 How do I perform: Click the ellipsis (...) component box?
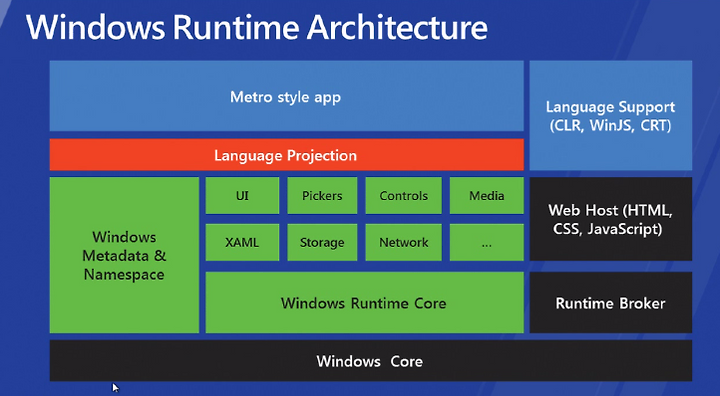487,243
